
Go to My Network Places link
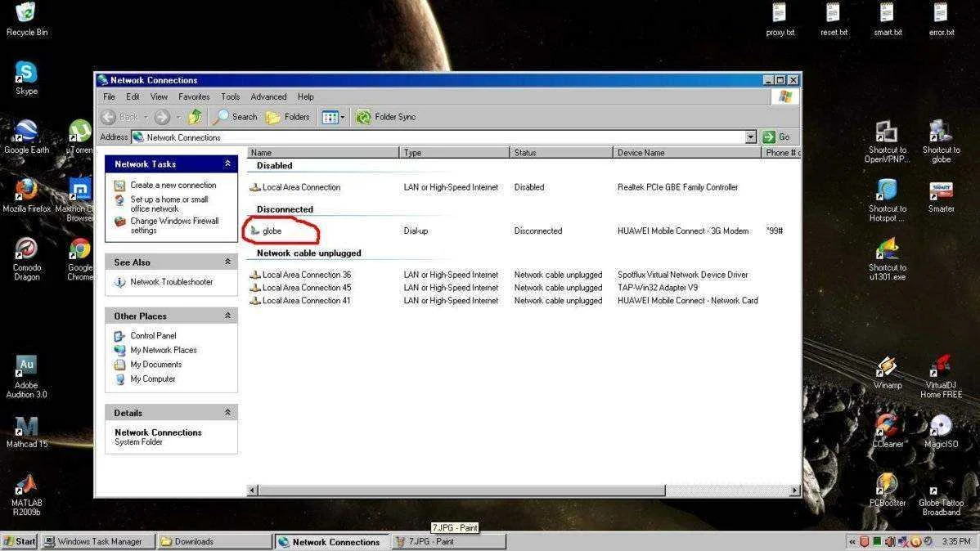coord(163,350)
